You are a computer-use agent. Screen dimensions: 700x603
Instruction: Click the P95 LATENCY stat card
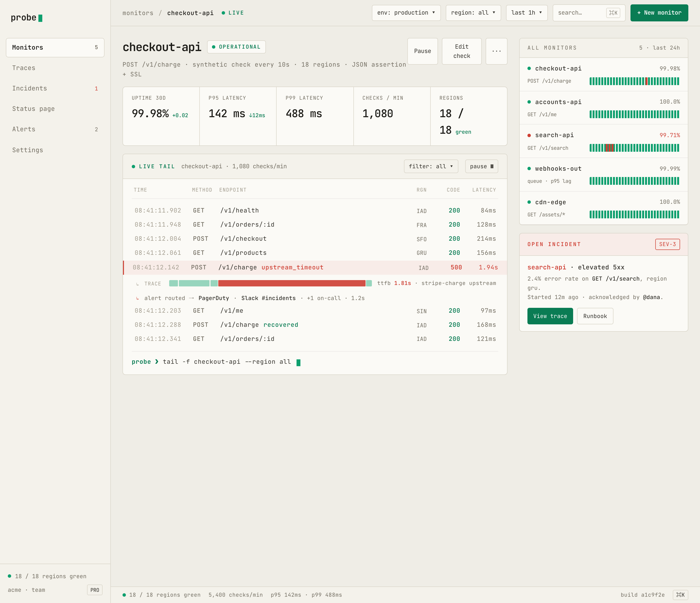click(238, 116)
